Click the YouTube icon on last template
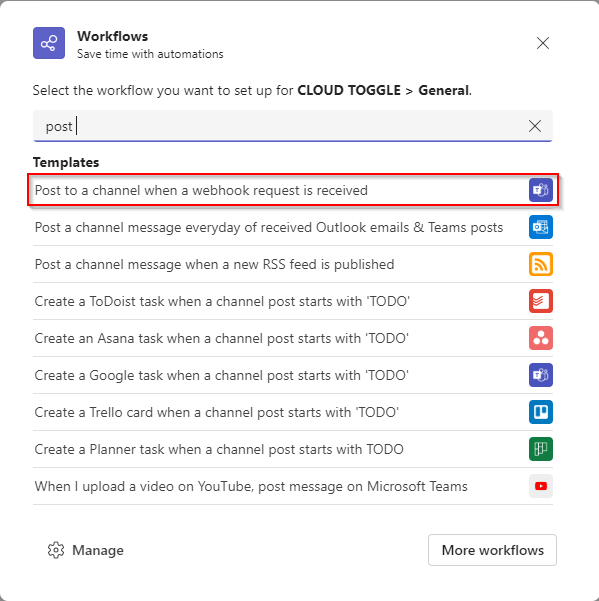Image resolution: width=599 pixels, height=601 pixels. pyautogui.click(x=541, y=486)
